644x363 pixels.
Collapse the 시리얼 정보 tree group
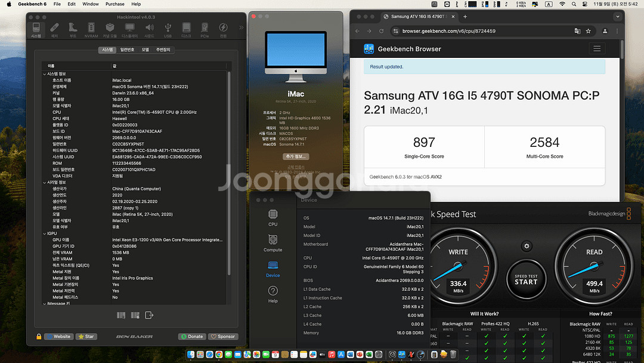tap(44, 183)
